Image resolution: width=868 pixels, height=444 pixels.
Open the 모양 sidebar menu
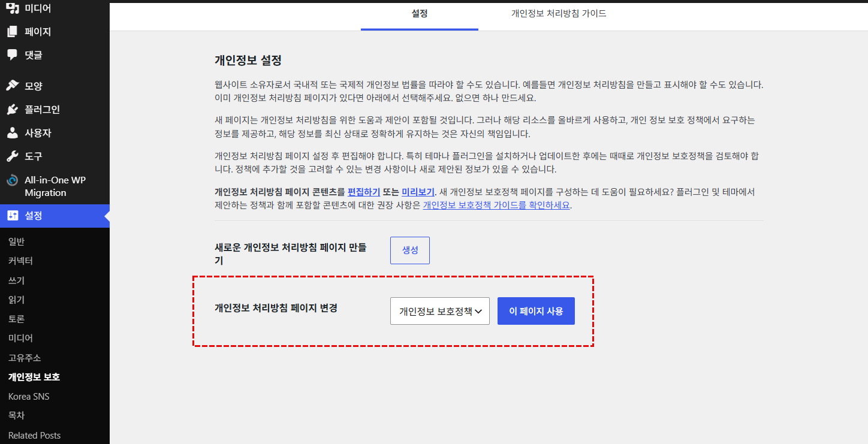[34, 86]
